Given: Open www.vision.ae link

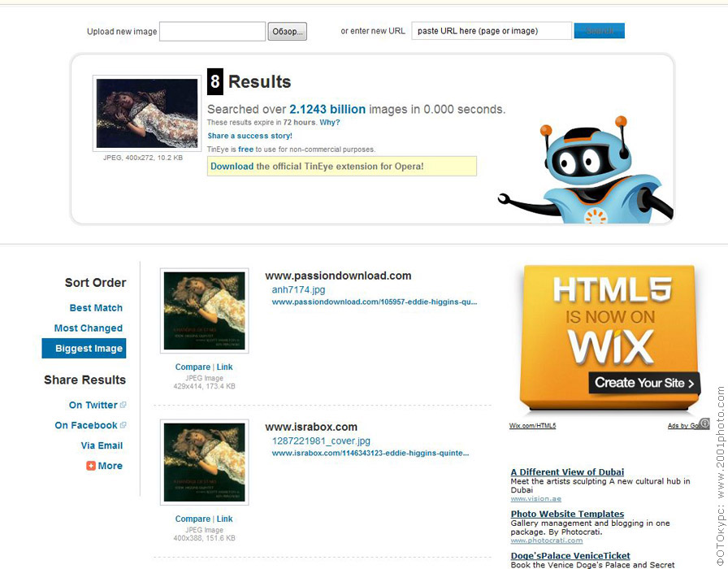Looking at the screenshot, I should [535, 499].
